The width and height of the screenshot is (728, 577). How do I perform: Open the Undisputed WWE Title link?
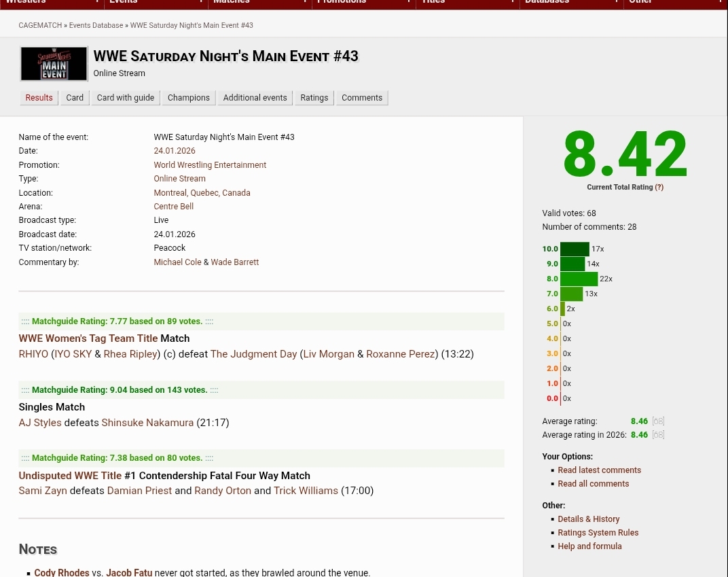point(70,476)
